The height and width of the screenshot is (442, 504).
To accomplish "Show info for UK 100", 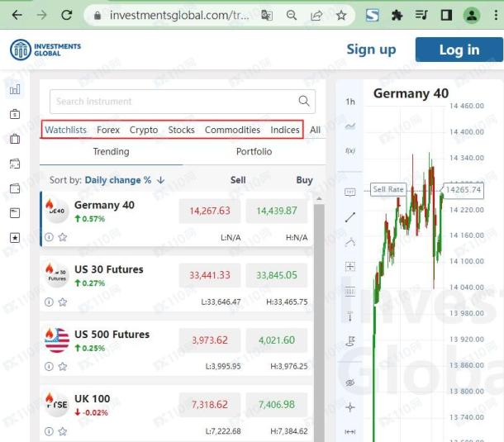I will tap(49, 431).
